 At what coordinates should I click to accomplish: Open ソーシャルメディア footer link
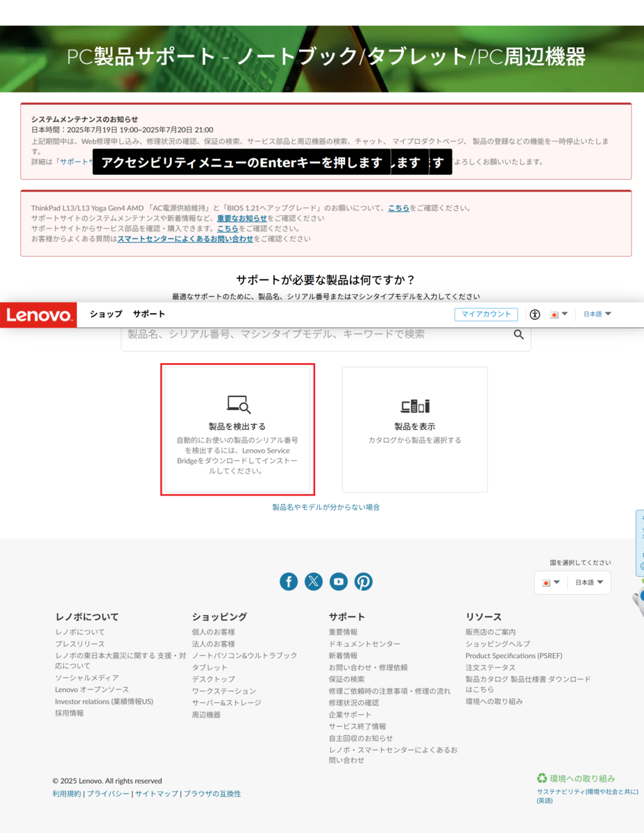87,678
